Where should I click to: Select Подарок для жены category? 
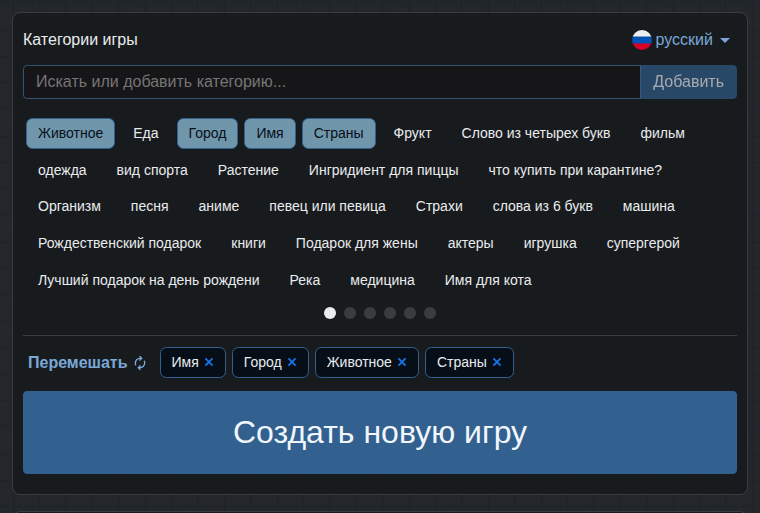pyautogui.click(x=357, y=243)
